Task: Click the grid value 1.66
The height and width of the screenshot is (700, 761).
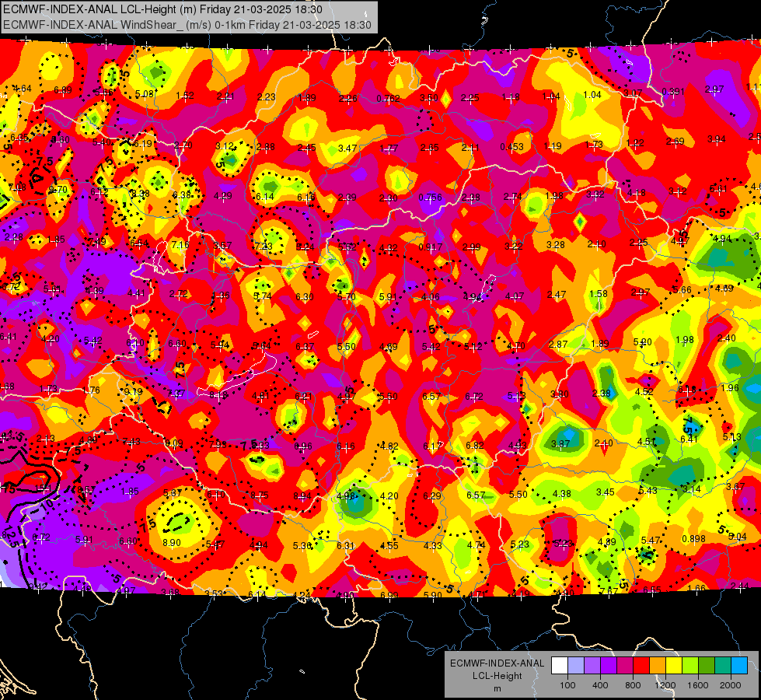Action: [x=696, y=588]
